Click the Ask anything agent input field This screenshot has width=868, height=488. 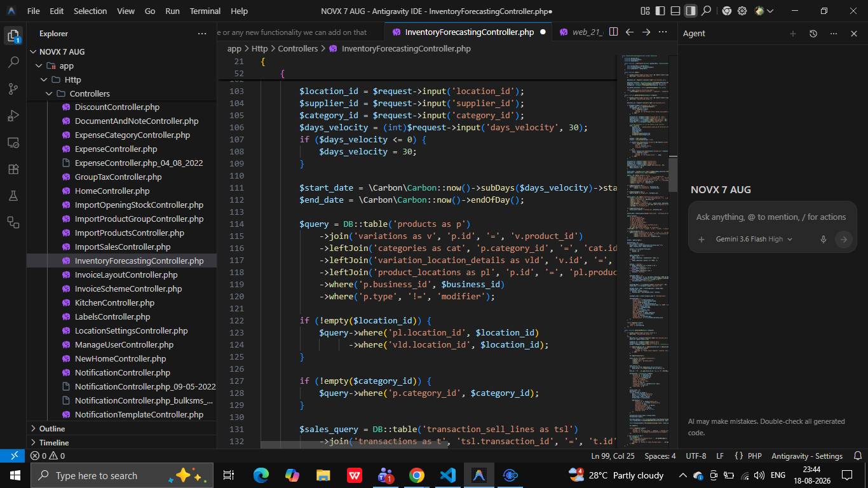[771, 217]
